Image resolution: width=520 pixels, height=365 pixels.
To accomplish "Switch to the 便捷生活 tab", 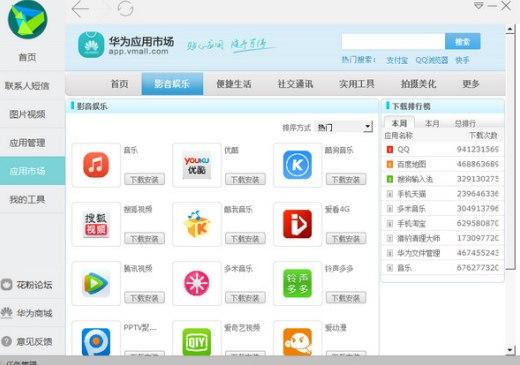I will click(234, 84).
